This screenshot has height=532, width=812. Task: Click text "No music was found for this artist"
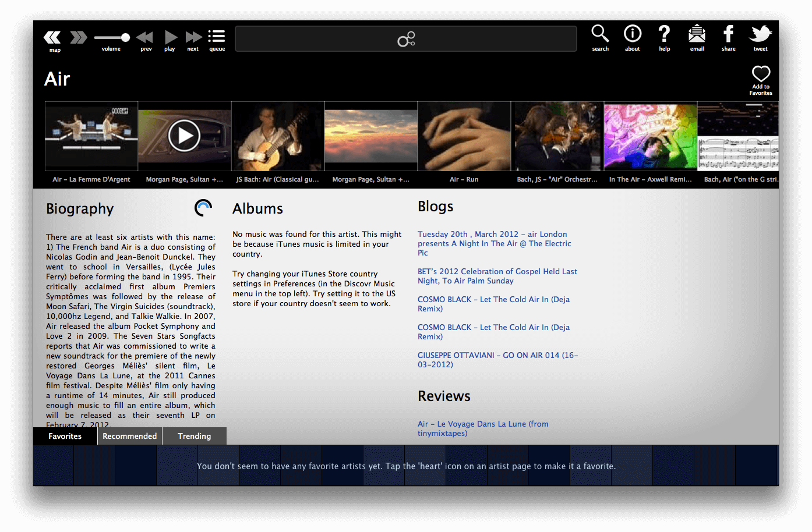tap(295, 234)
